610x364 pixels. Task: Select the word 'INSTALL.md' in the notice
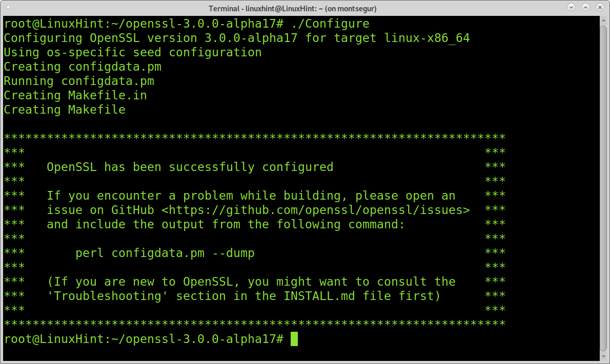click(x=330, y=295)
